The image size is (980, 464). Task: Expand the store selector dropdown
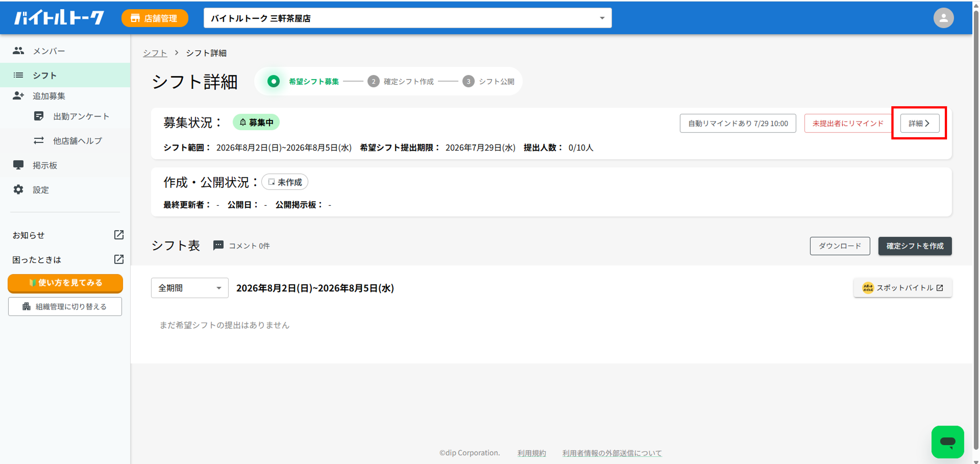(x=407, y=18)
